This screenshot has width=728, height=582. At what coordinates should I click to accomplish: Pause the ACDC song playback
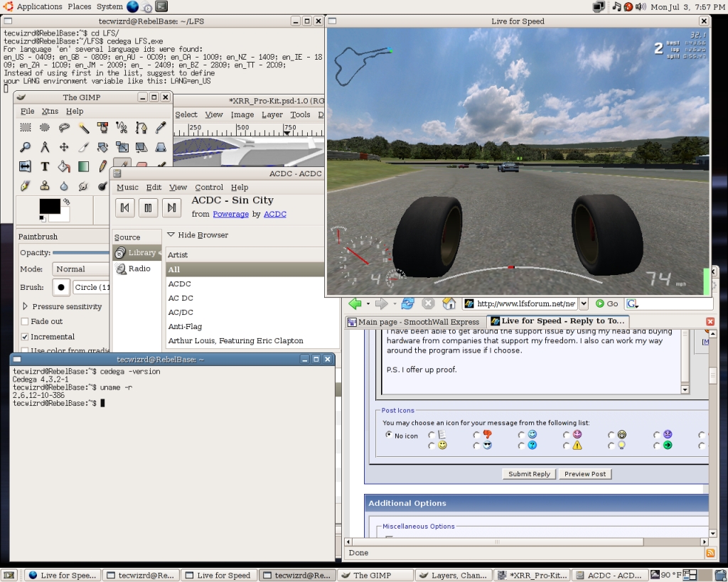(148, 208)
